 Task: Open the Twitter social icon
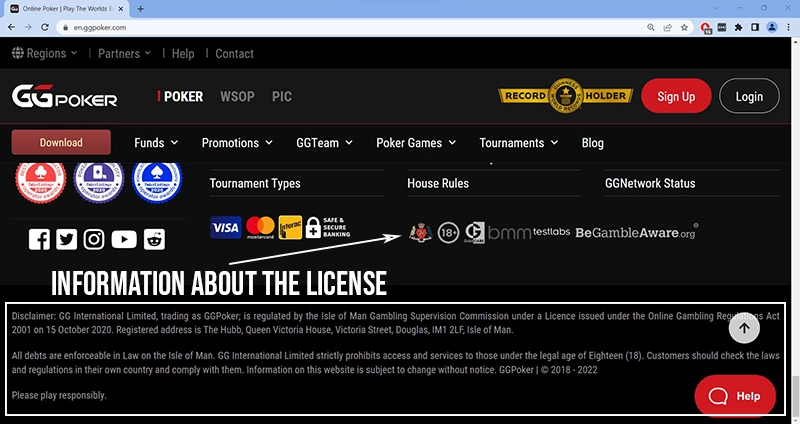pos(66,239)
